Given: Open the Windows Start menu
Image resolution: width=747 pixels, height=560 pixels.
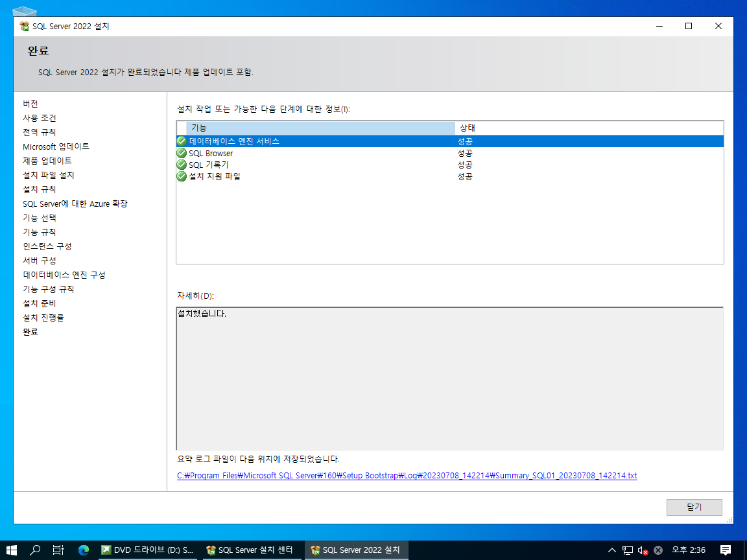Looking at the screenshot, I should (x=12, y=550).
